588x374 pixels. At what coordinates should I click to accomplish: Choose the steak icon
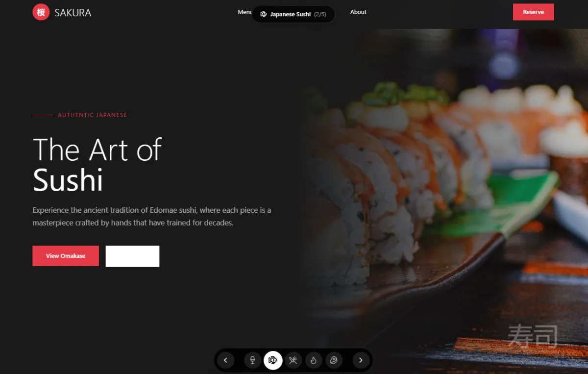(x=334, y=360)
